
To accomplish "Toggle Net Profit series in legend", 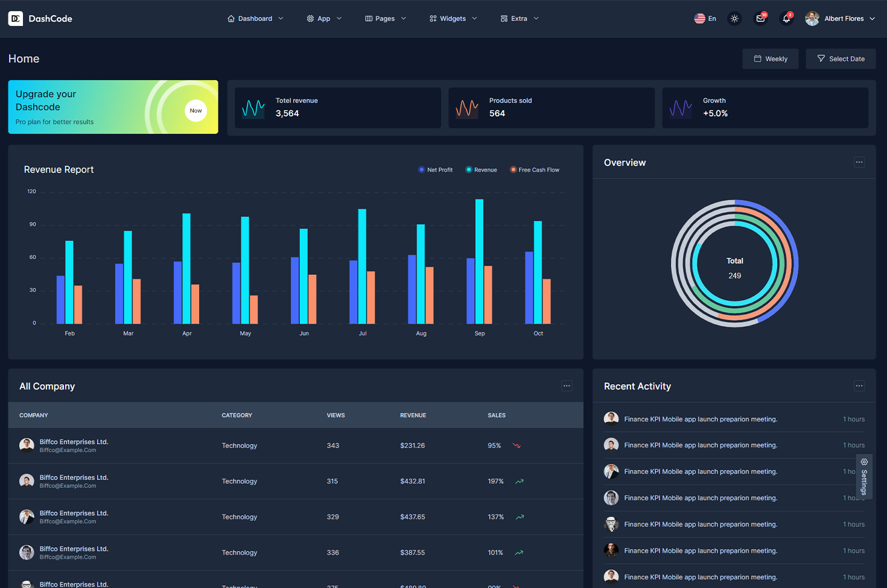I will click(436, 170).
